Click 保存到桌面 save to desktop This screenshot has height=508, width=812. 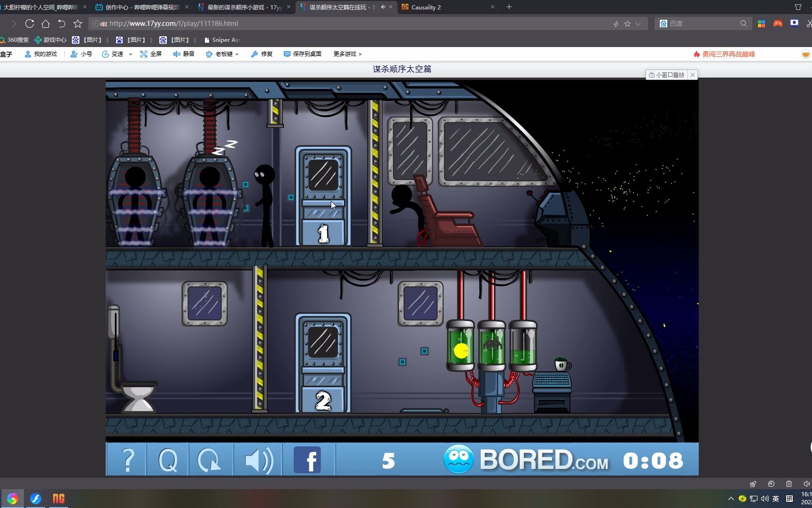click(303, 54)
